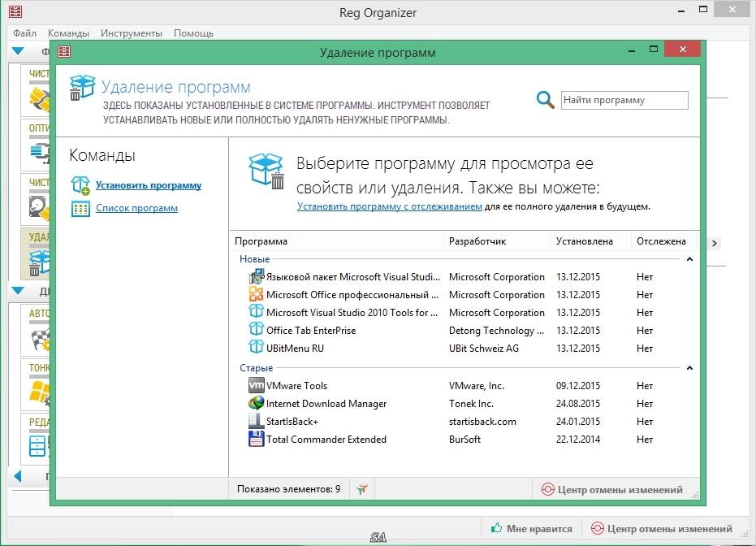Image resolution: width=756 pixels, height=546 pixels.
Task: Click the Total Commander floppy icon
Action: [256, 439]
